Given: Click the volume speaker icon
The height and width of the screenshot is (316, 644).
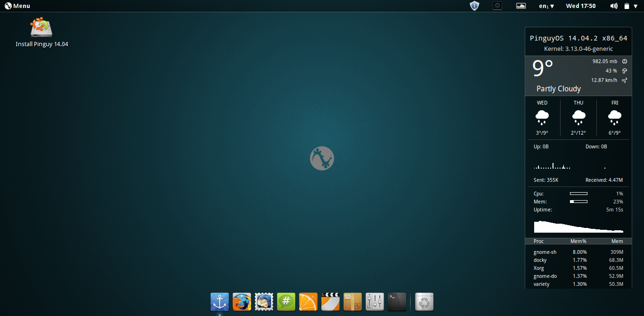Looking at the screenshot, I should (x=614, y=6).
